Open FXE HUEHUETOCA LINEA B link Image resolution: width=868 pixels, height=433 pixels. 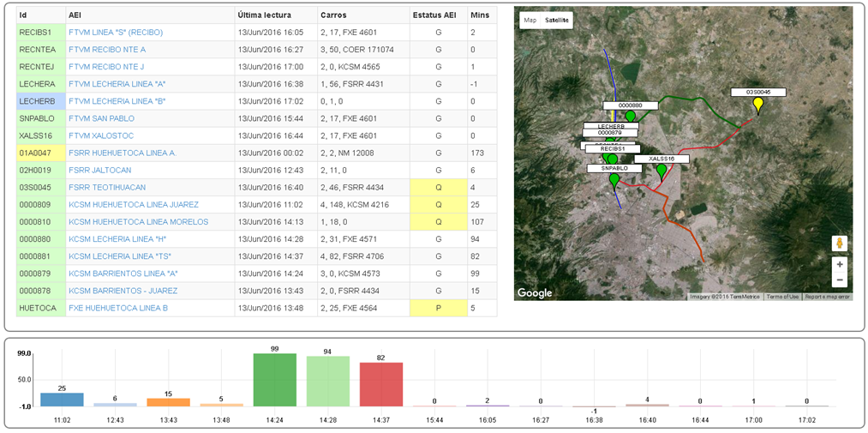click(x=118, y=307)
